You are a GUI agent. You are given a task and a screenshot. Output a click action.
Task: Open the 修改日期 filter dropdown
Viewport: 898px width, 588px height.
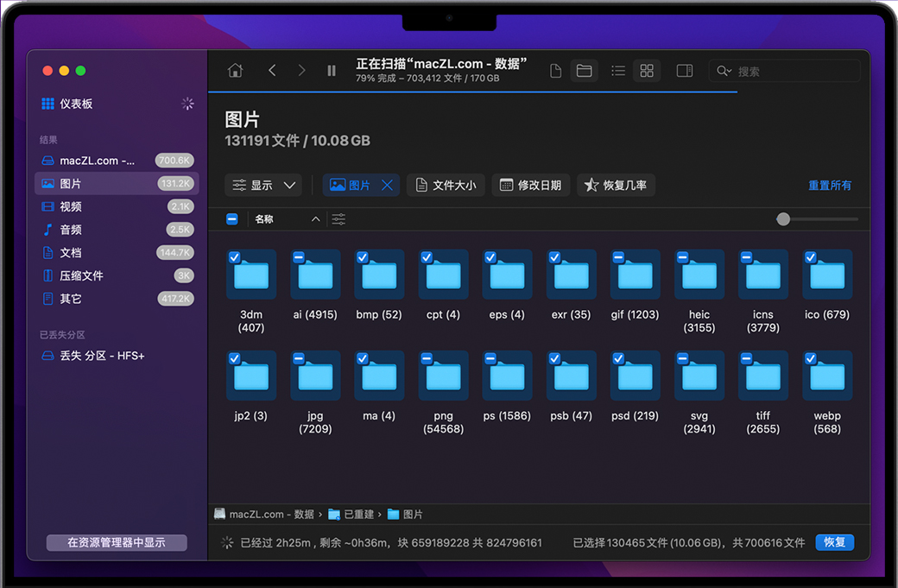point(530,185)
